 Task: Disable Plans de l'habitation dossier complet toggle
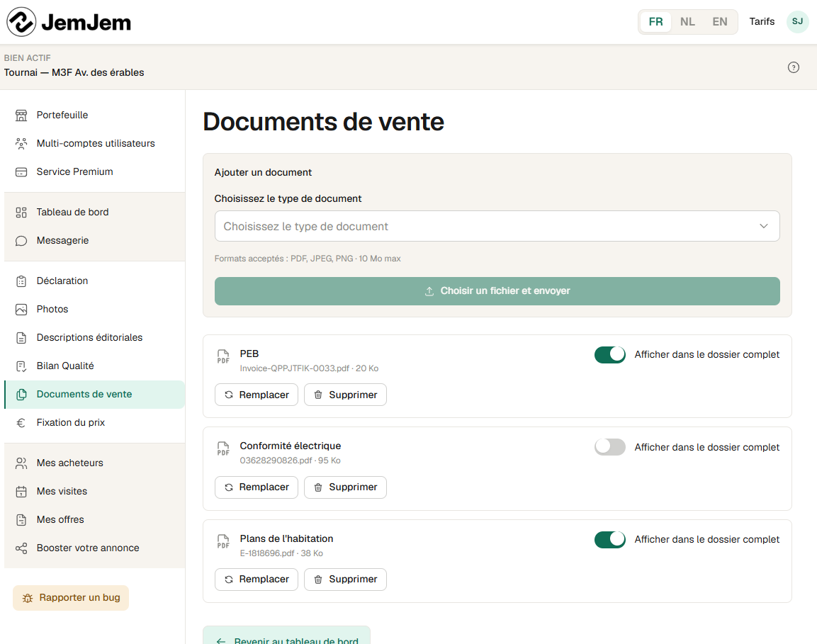pos(609,539)
